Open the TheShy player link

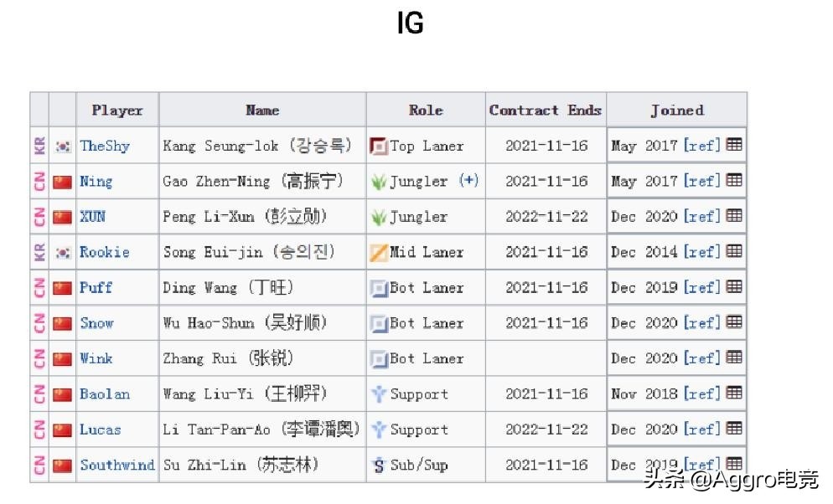coord(105,146)
